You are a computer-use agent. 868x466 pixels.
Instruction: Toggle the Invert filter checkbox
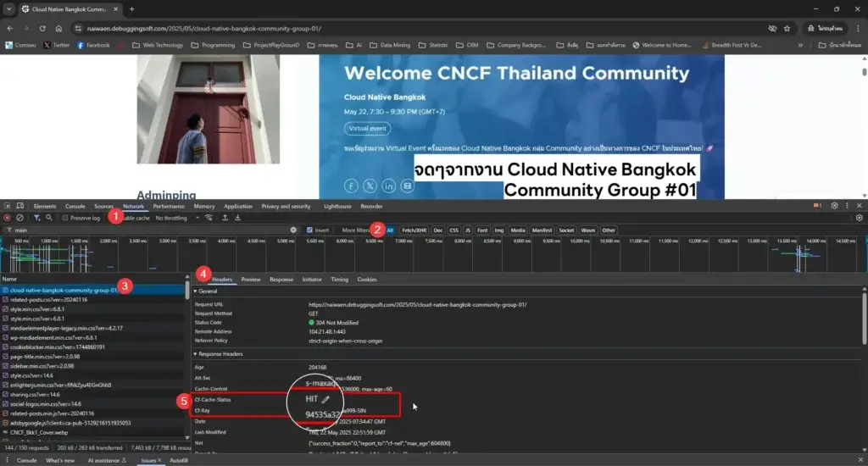coord(309,230)
